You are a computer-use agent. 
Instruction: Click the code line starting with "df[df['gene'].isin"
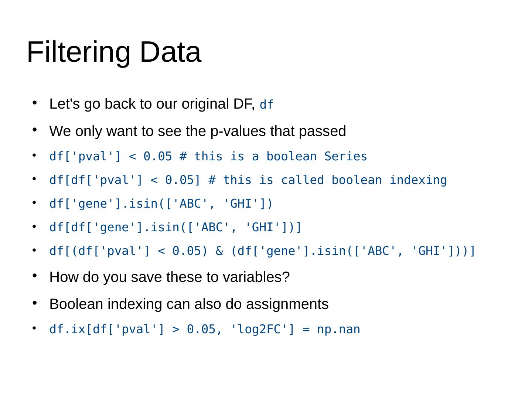(175, 228)
